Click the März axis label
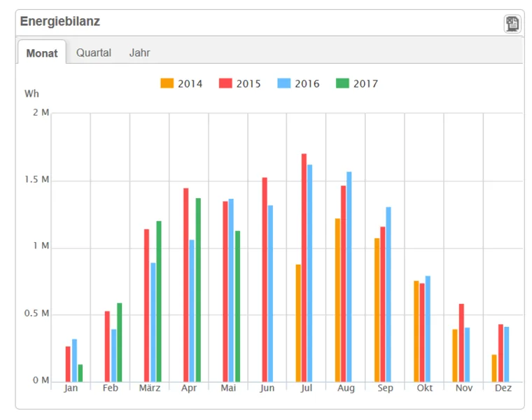The height and width of the screenshot is (420, 532). pos(150,388)
